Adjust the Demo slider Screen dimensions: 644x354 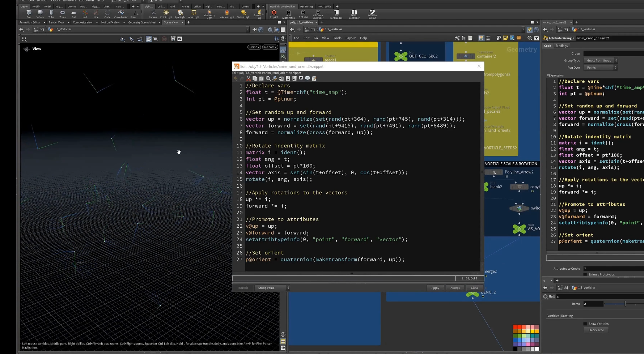(625, 304)
